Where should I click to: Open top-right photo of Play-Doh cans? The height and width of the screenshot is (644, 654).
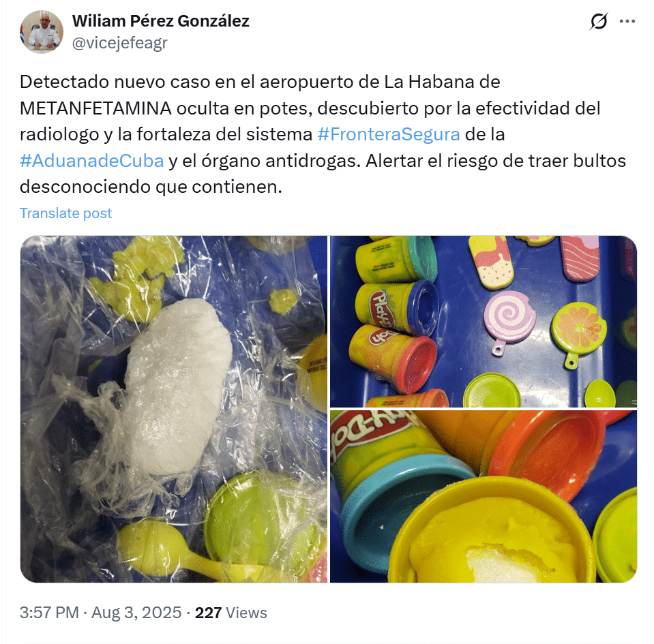(x=484, y=322)
